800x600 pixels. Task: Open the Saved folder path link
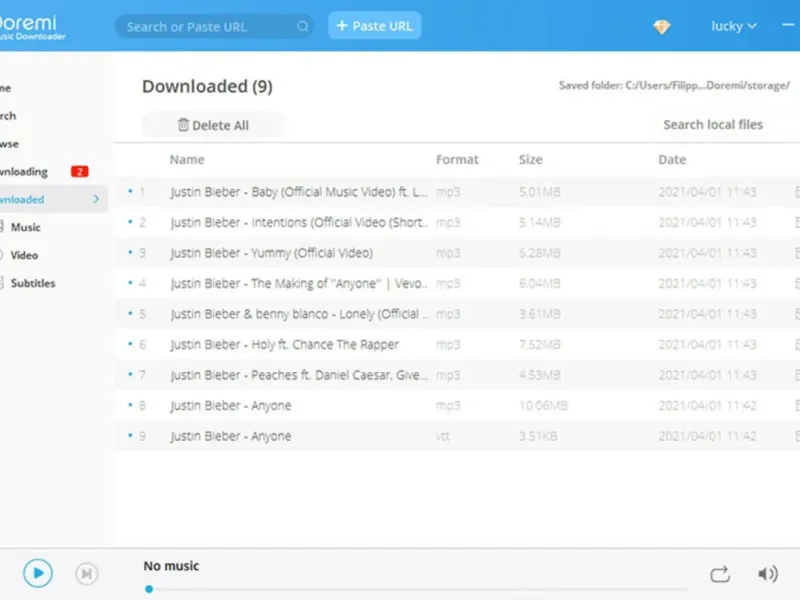674,85
